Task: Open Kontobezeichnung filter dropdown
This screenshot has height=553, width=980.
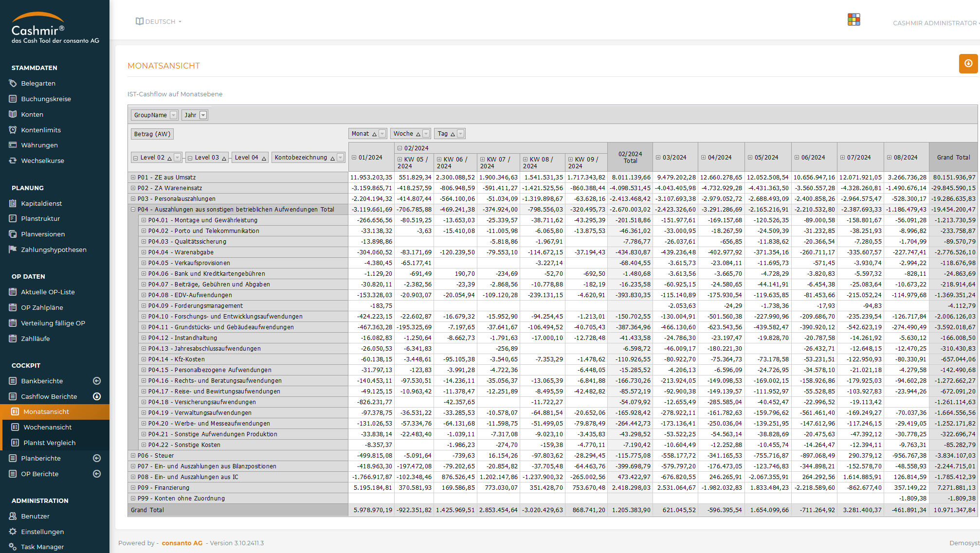Action: 341,158
